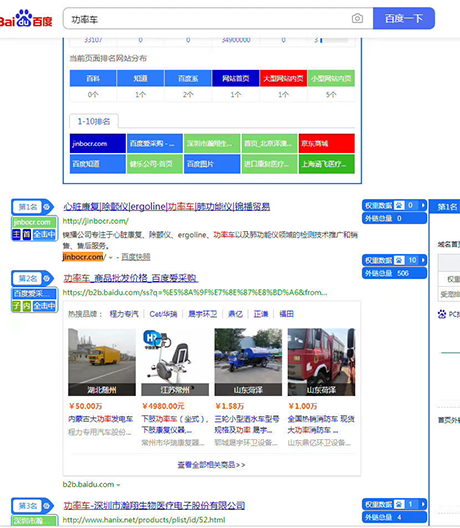Select the 百度知道 ranking cell
Viewport: 460px width, 528px height.
(x=98, y=164)
